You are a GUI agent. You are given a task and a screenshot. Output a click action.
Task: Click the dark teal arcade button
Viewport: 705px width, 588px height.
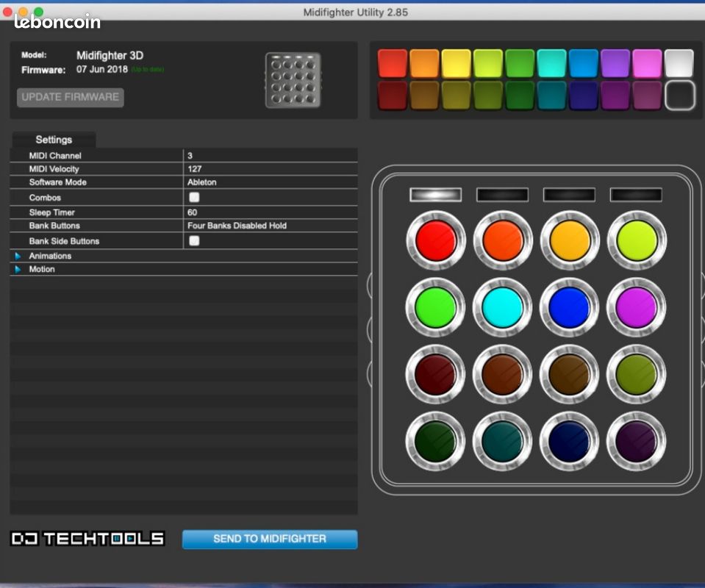click(503, 441)
